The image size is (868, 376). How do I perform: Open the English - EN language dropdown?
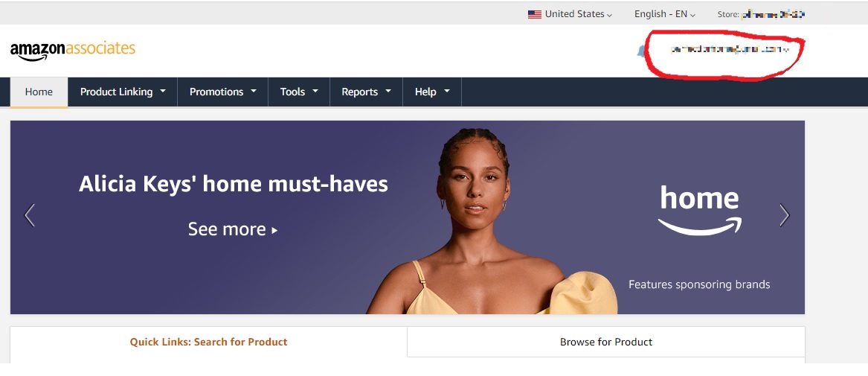pyautogui.click(x=664, y=14)
